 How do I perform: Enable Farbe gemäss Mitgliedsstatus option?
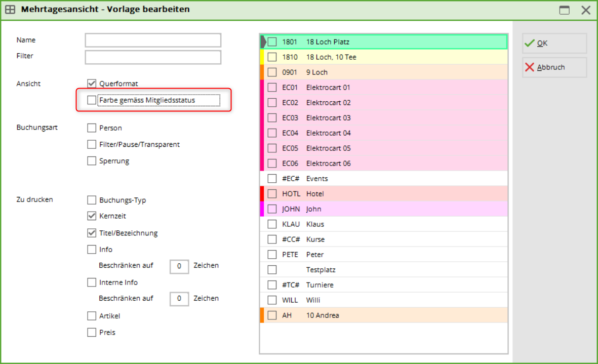(92, 100)
